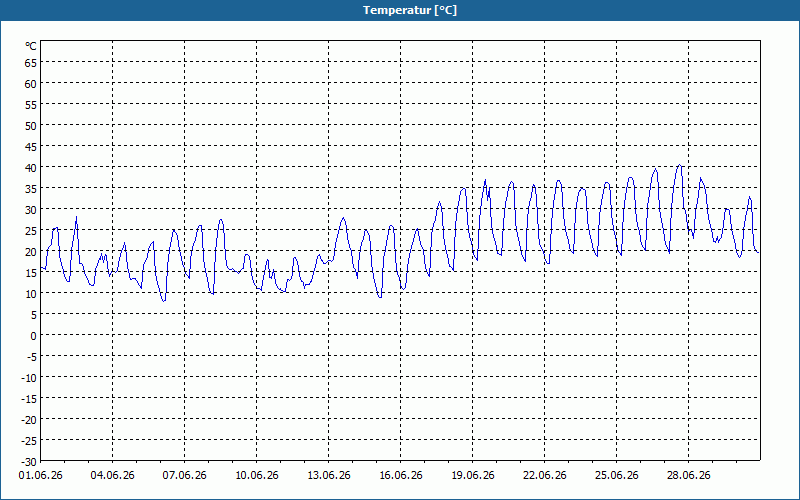Viewport: 800px width, 500px height.
Task: Click the -15 y-axis label
Action: point(29,398)
